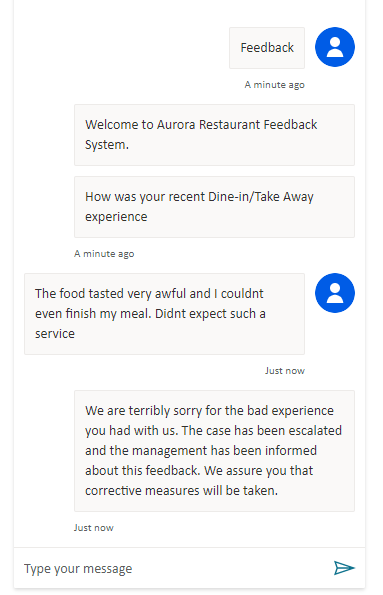Select the 'The food tasted very awful' message
This screenshot has height=595, width=383.
coord(164,314)
